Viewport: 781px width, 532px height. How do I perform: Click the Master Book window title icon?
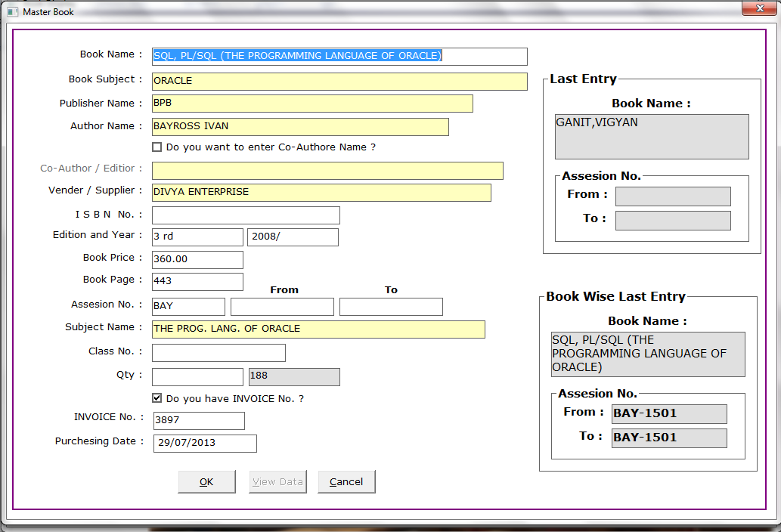[12, 12]
